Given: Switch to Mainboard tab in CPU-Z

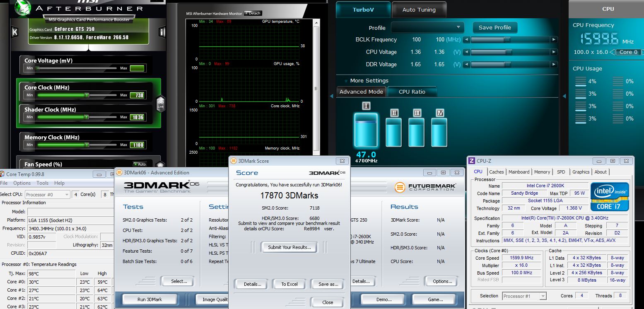Looking at the screenshot, I should pyautogui.click(x=519, y=172).
